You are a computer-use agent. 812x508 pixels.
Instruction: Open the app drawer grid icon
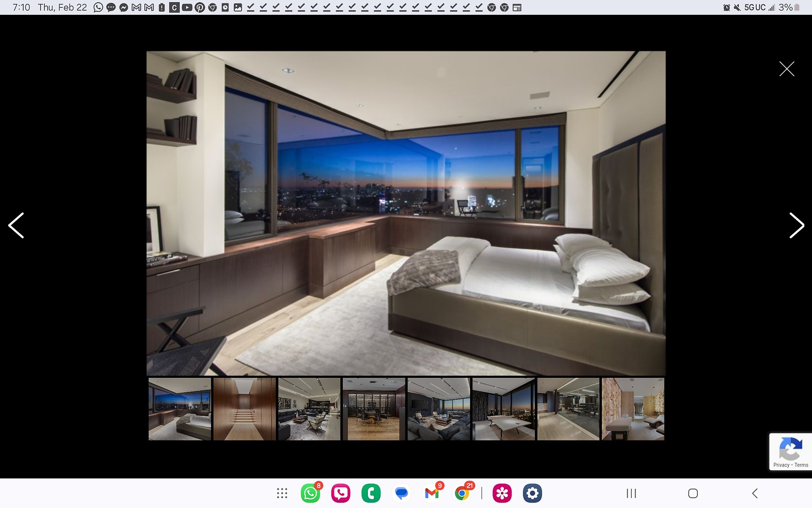point(282,493)
